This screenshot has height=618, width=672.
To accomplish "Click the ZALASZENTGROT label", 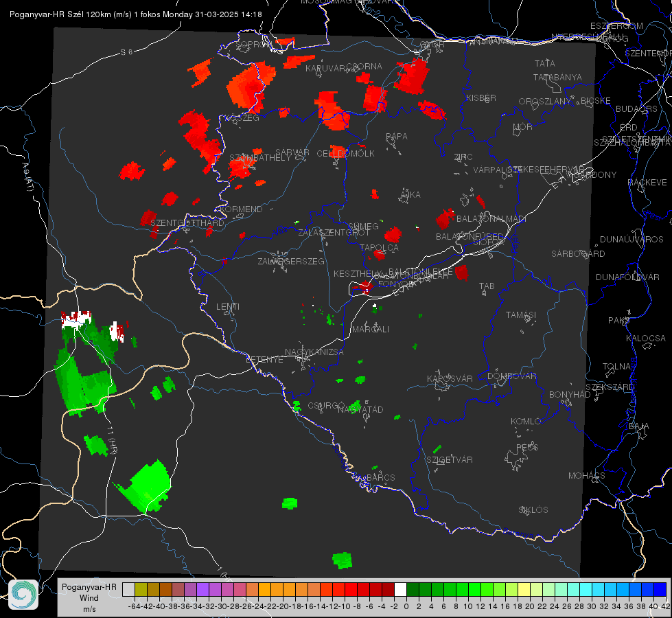I will [x=334, y=233].
